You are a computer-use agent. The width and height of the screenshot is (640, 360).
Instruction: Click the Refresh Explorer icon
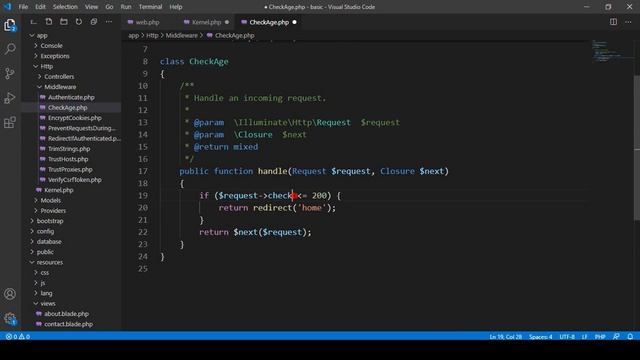79,22
